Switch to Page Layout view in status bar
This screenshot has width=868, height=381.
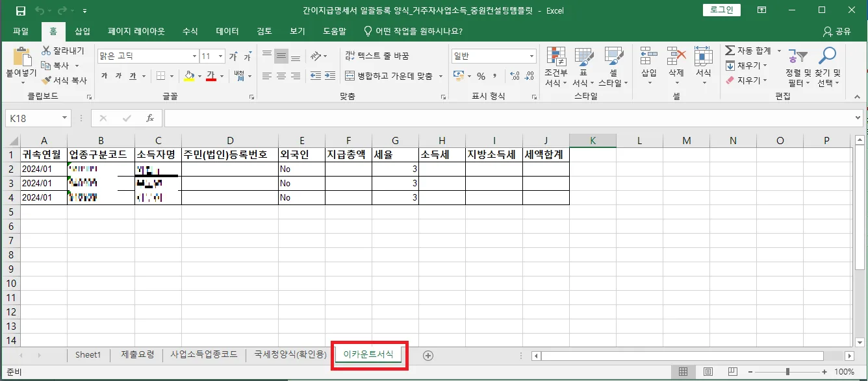click(x=706, y=372)
